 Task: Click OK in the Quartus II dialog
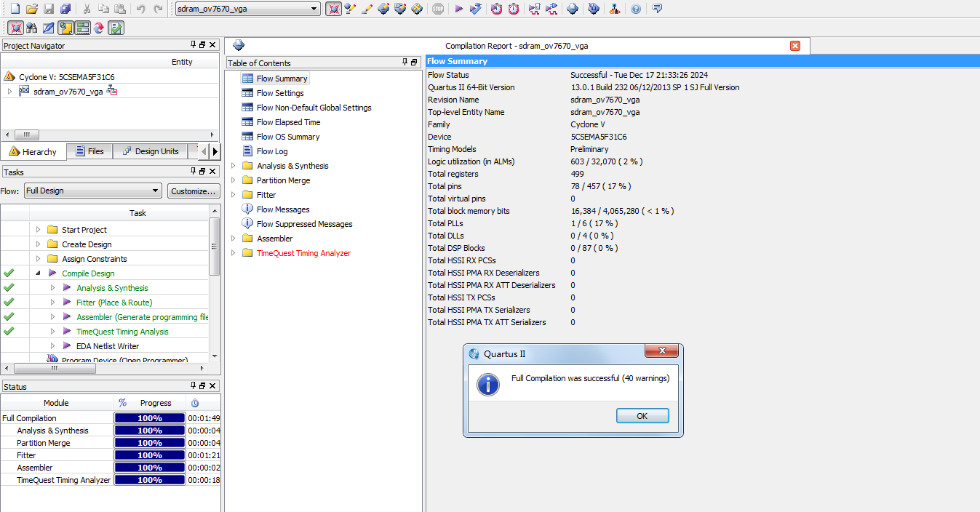click(x=642, y=416)
